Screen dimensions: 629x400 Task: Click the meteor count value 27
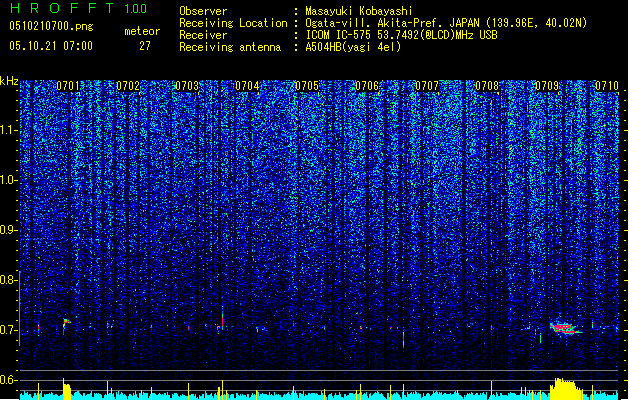[145, 46]
